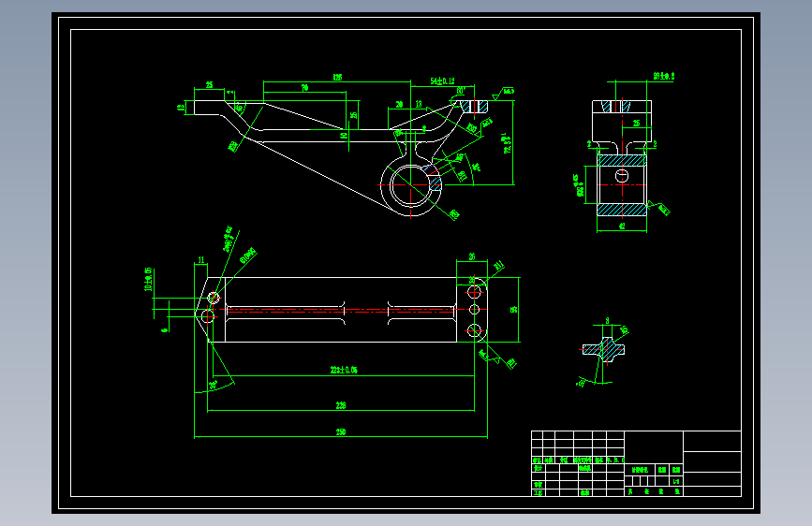812x526 pixels.
Task: Click the 70 dimension in top view
Action: click(305, 88)
